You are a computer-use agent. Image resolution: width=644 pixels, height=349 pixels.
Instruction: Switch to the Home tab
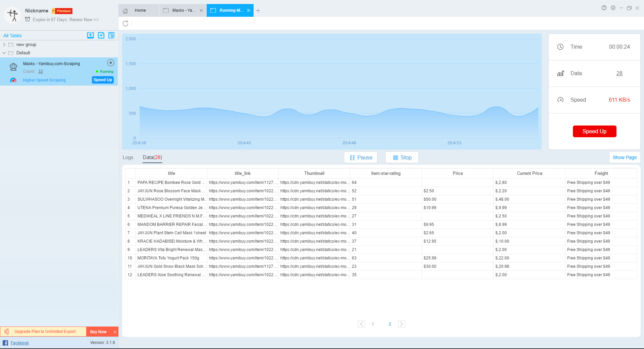coord(139,10)
